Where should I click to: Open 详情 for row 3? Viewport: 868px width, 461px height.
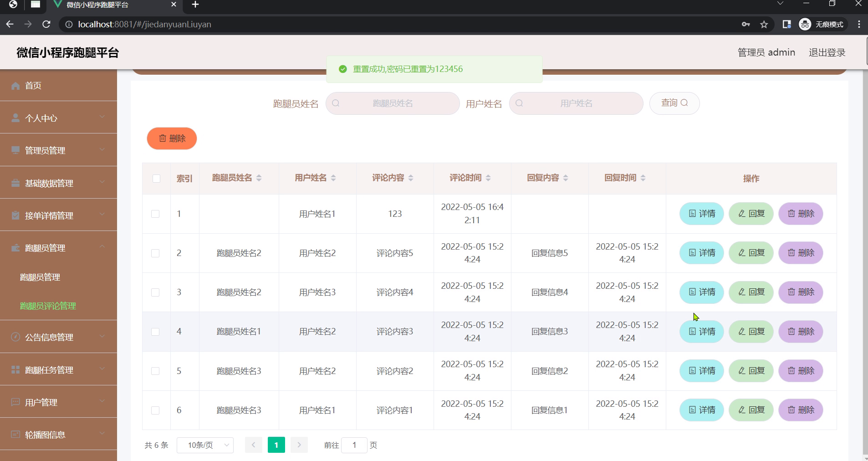point(702,292)
